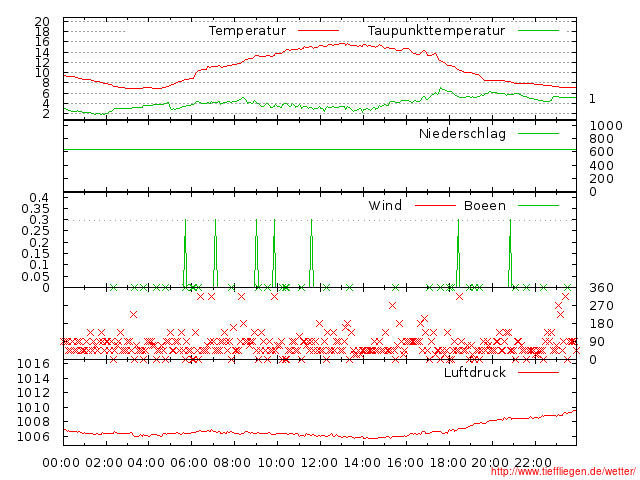Image resolution: width=640 pixels, height=480 pixels.
Task: Click the Niederschlag legend label
Action: pyautogui.click(x=462, y=133)
